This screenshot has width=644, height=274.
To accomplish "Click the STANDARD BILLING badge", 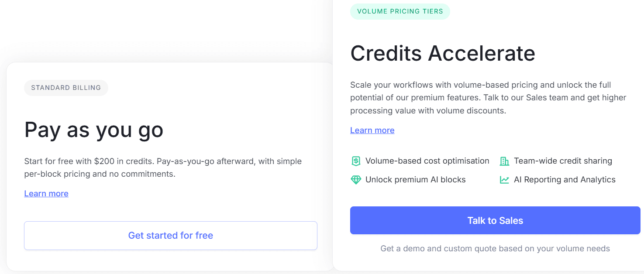I will point(66,87).
